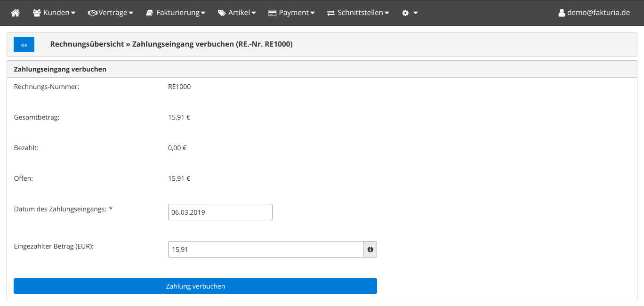Click the tags icon beside Artikel
The image size is (644, 306).
coord(222,13)
